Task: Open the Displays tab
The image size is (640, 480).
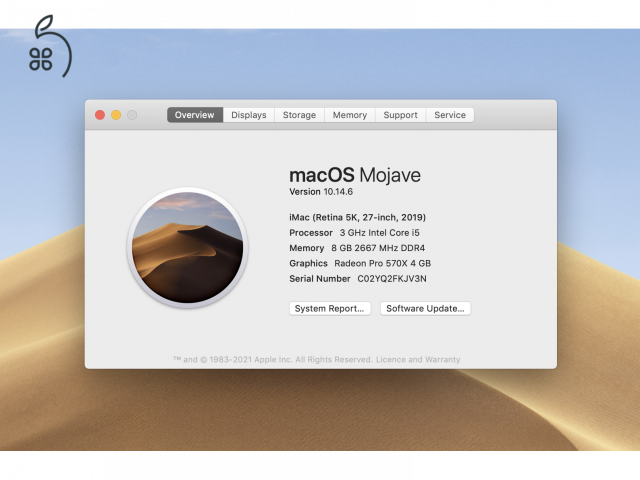Action: 249,115
